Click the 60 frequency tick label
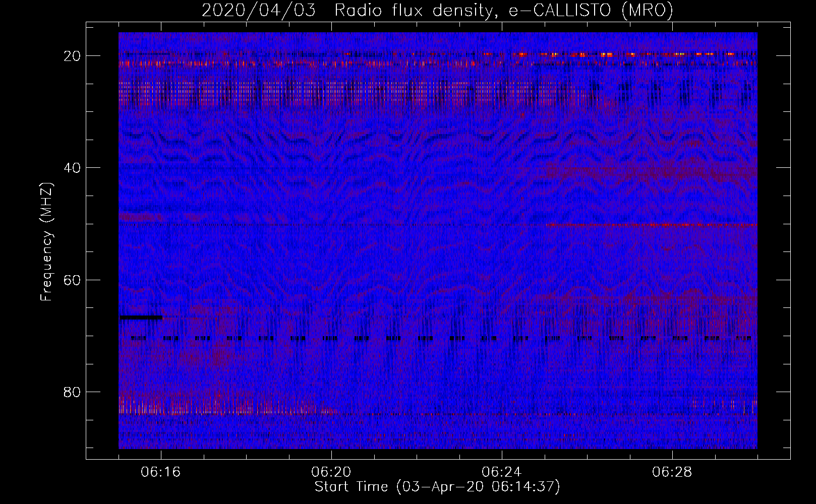Viewport: 816px width, 504px height. tap(72, 280)
